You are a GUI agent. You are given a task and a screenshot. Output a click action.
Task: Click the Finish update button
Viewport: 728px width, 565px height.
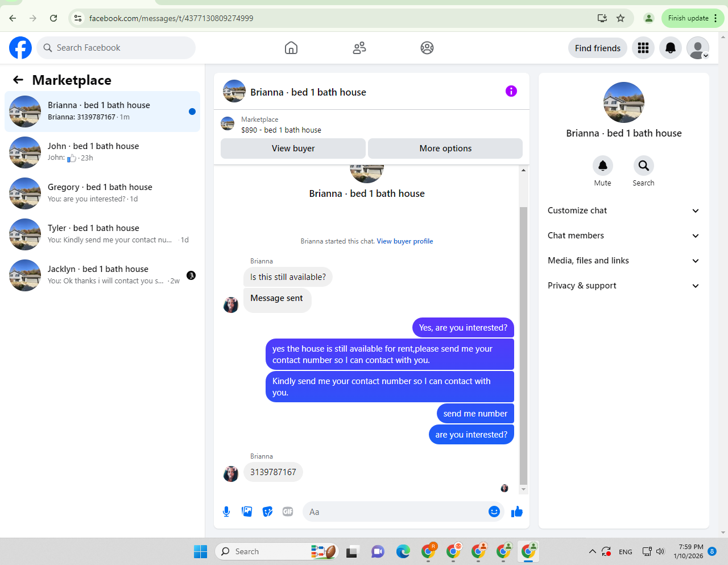[693, 18]
